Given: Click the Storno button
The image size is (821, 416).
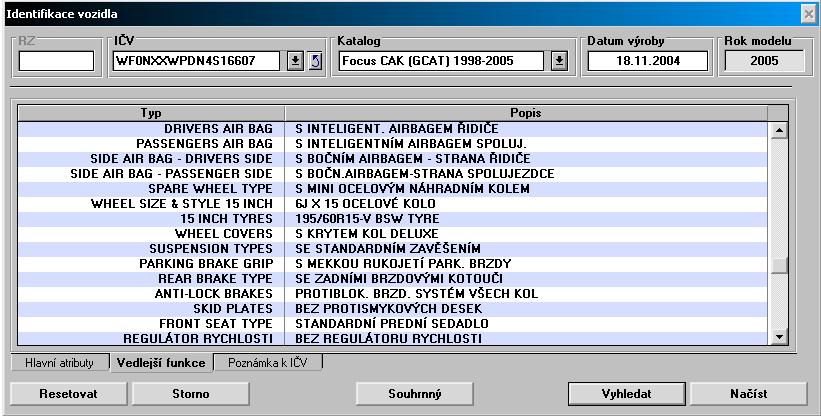Looking at the screenshot, I should (189, 393).
